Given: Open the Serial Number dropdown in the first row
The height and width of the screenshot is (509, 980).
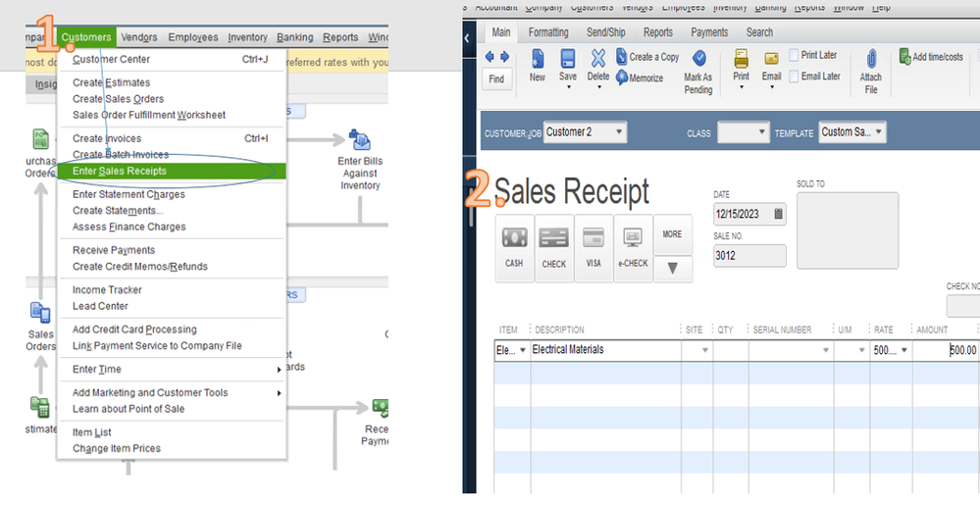Looking at the screenshot, I should click(826, 350).
